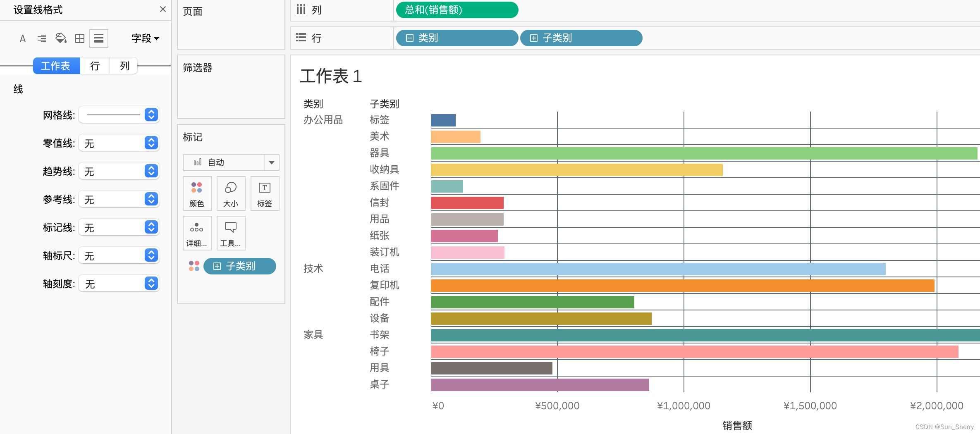Select the pink 椅子 bar
This screenshot has width=980, height=434.
695,352
